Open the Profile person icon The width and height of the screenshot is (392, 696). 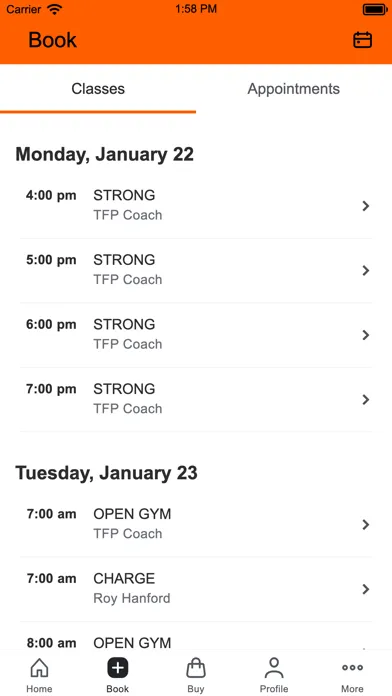click(x=274, y=668)
